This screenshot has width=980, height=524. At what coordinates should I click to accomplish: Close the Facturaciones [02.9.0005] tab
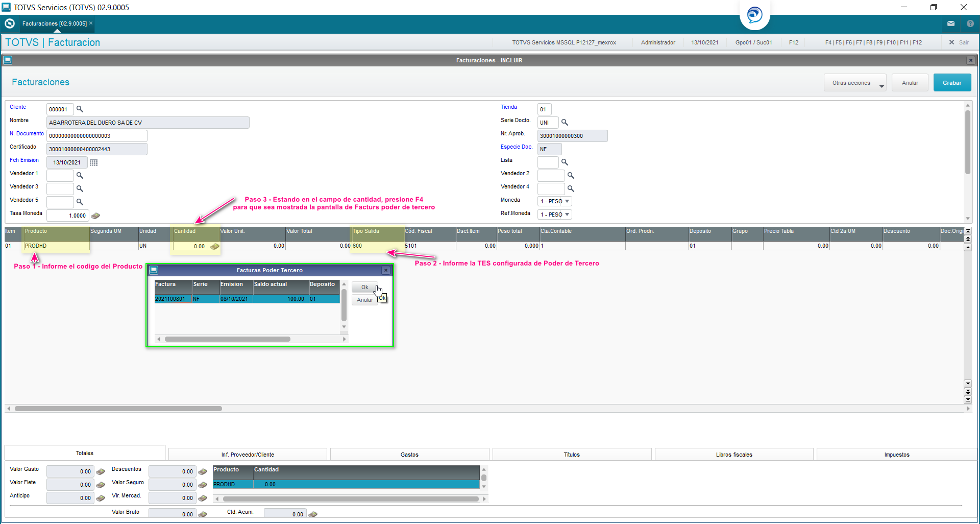click(x=91, y=23)
